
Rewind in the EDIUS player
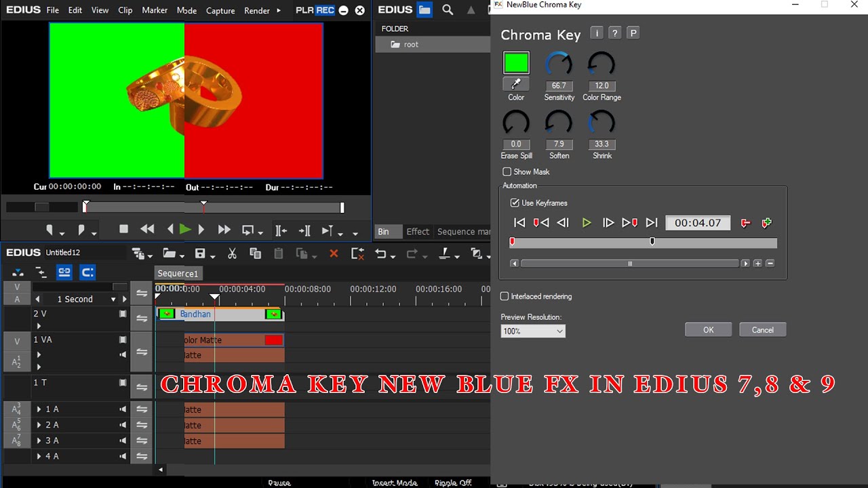coord(147,230)
